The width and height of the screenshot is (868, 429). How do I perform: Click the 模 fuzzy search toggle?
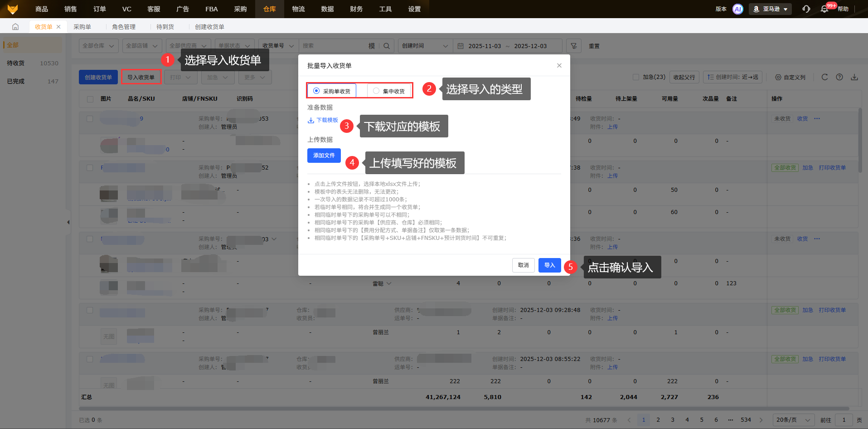372,46
